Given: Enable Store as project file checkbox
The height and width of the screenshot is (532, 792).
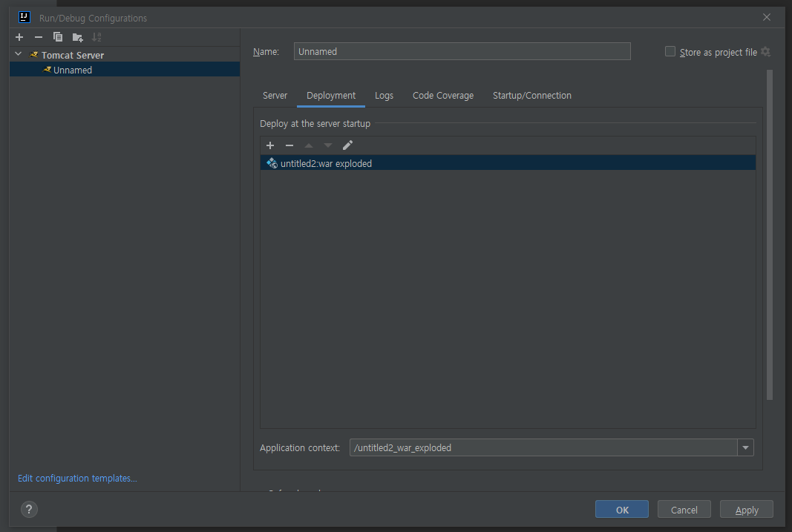Looking at the screenshot, I should 670,51.
